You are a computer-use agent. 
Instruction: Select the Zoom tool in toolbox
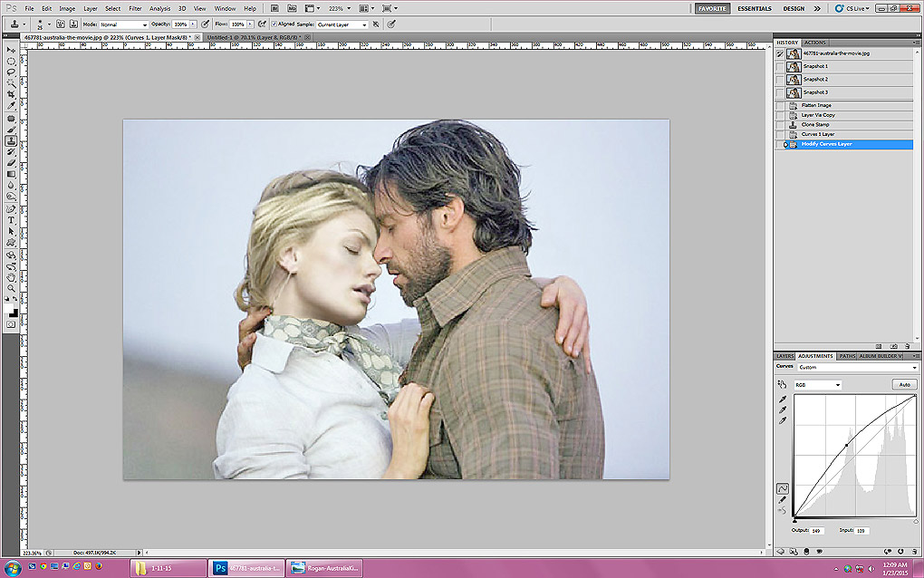[x=12, y=287]
